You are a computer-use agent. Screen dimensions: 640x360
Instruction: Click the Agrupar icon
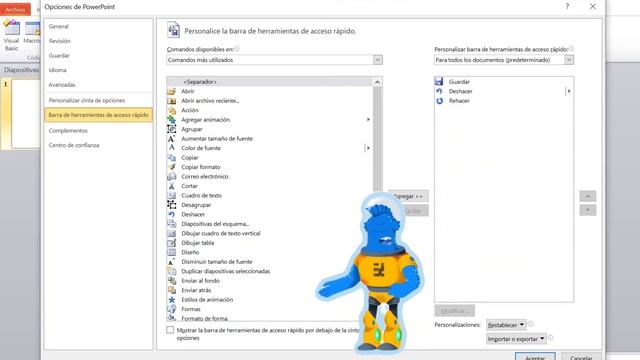coord(171,129)
